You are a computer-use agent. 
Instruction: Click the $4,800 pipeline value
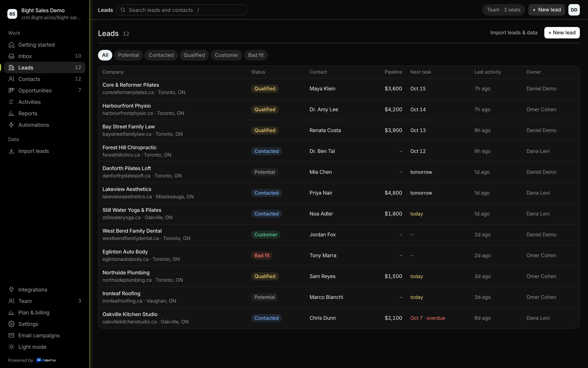coord(393,193)
